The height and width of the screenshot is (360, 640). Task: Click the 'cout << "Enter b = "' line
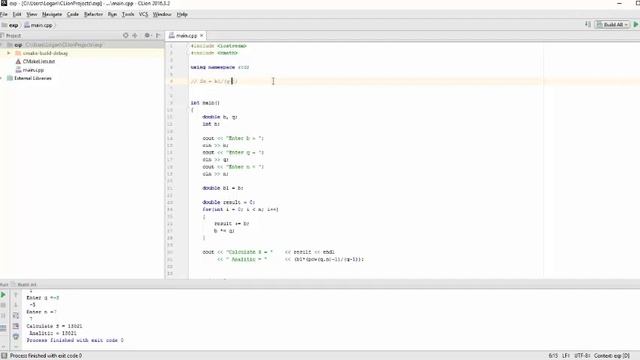point(233,138)
